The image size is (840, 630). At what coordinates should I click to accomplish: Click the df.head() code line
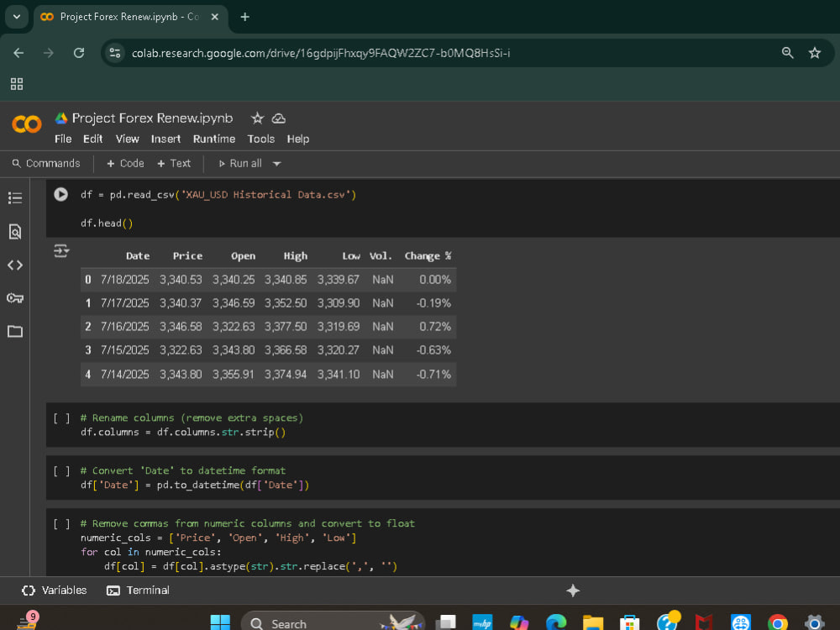[x=107, y=223]
